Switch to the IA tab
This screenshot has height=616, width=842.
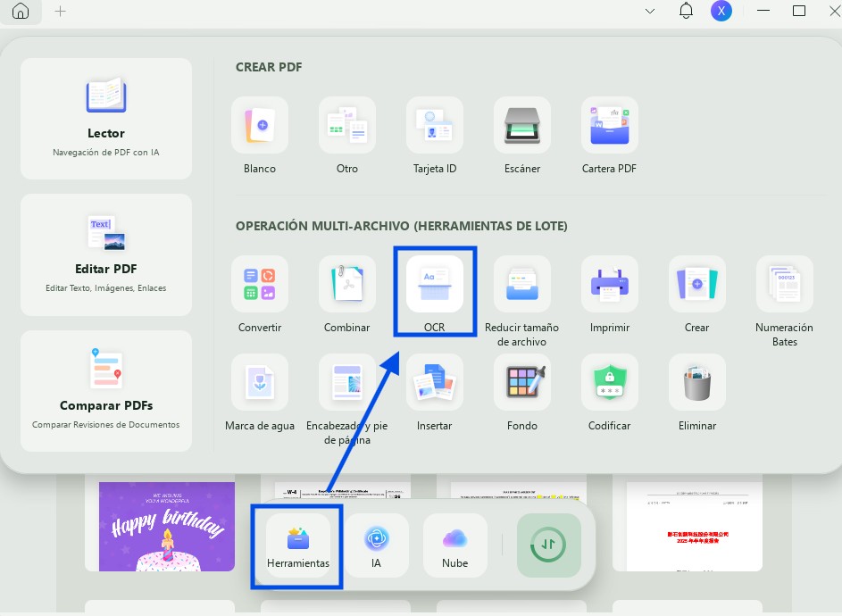377,545
